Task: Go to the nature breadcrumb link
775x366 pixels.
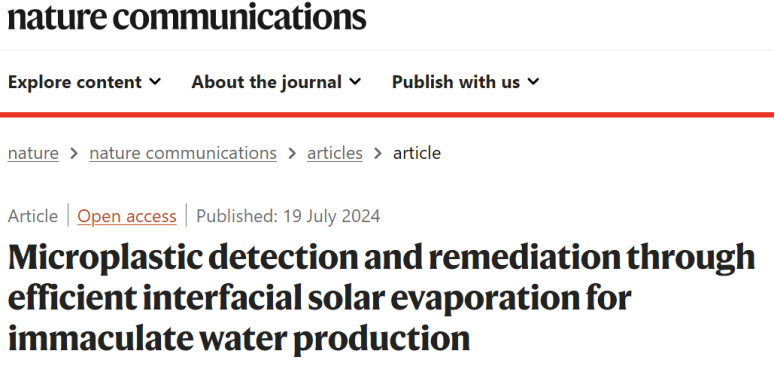Action: click(33, 153)
